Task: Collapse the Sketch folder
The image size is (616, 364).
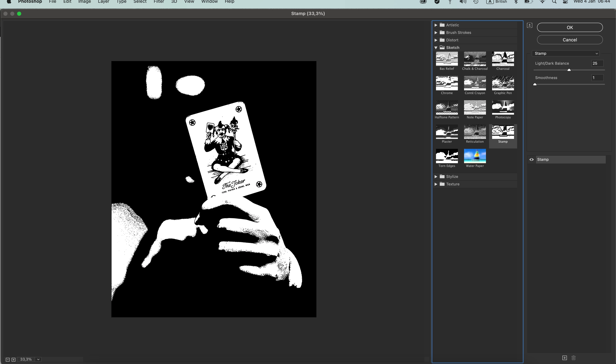Action: pyautogui.click(x=436, y=48)
